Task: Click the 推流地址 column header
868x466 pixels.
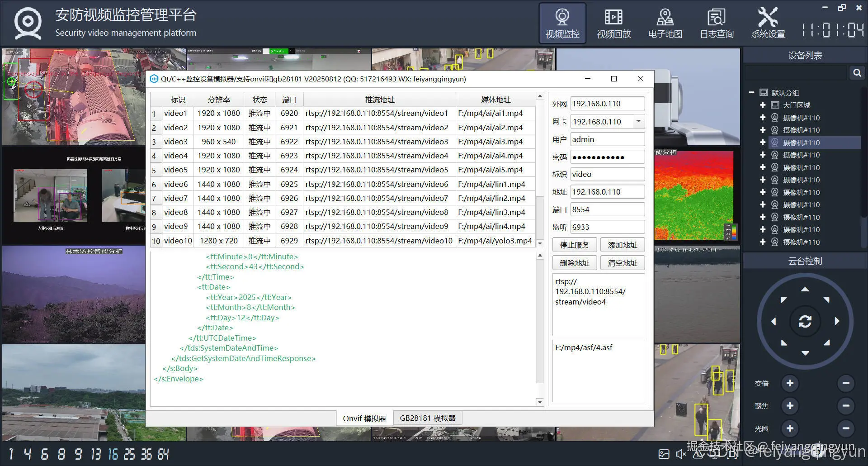Action: [x=380, y=100]
